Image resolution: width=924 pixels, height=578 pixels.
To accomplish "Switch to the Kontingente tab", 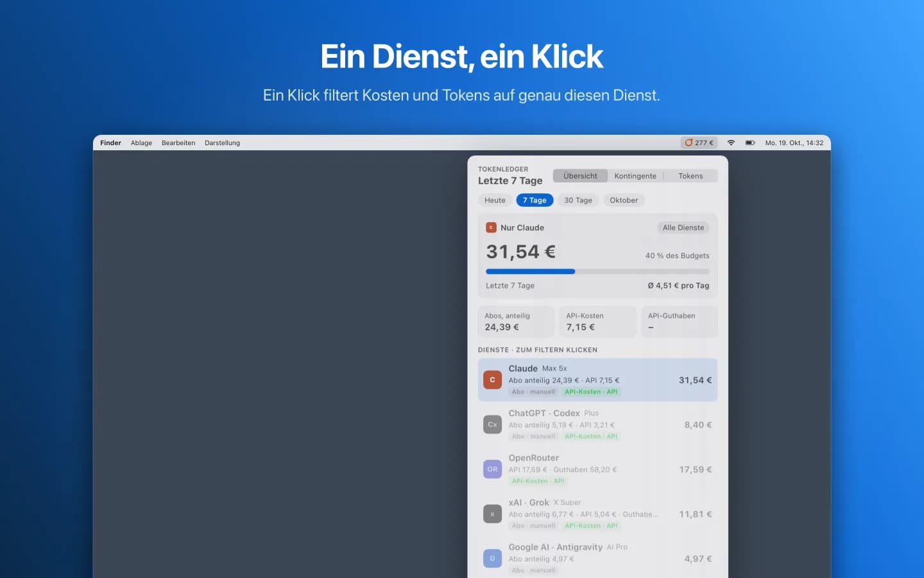I will click(x=635, y=176).
